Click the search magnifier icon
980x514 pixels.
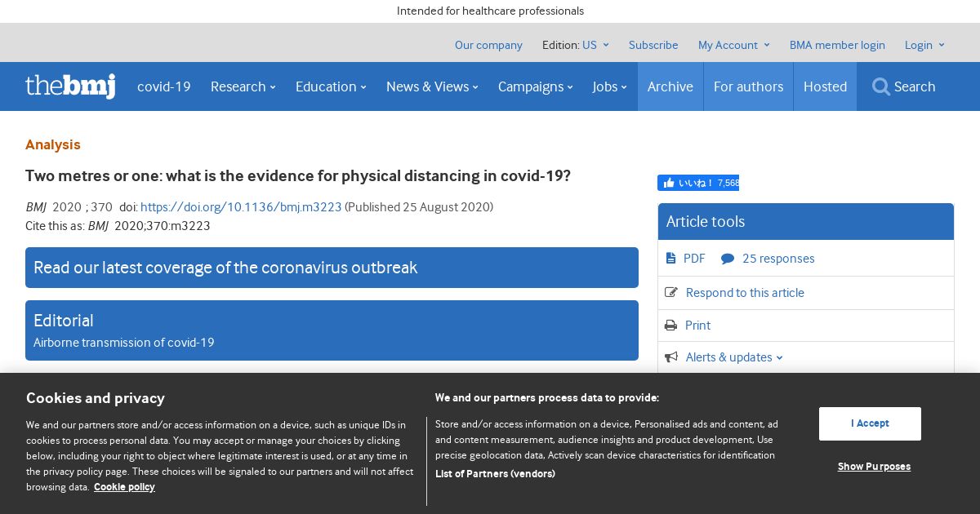point(880,86)
